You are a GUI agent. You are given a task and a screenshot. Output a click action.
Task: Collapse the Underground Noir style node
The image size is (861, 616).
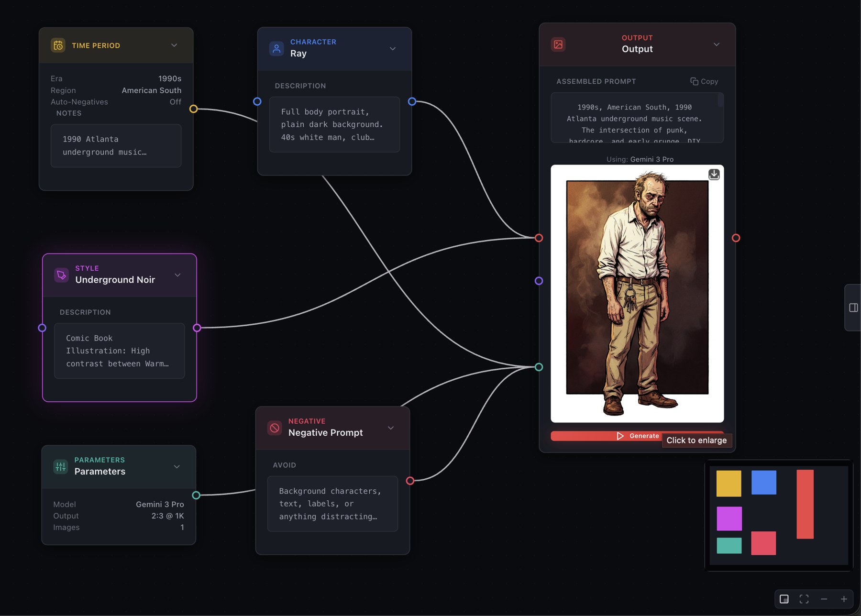[x=177, y=275]
